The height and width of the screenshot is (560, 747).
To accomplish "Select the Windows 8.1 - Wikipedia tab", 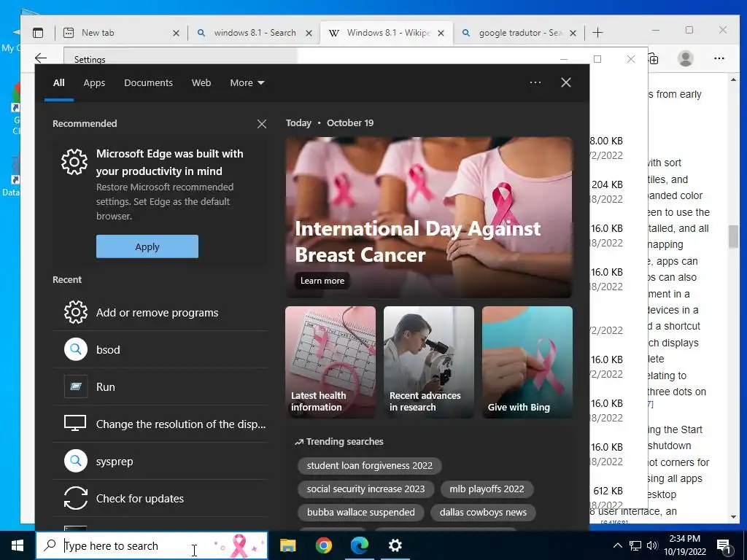I will 386,33.
